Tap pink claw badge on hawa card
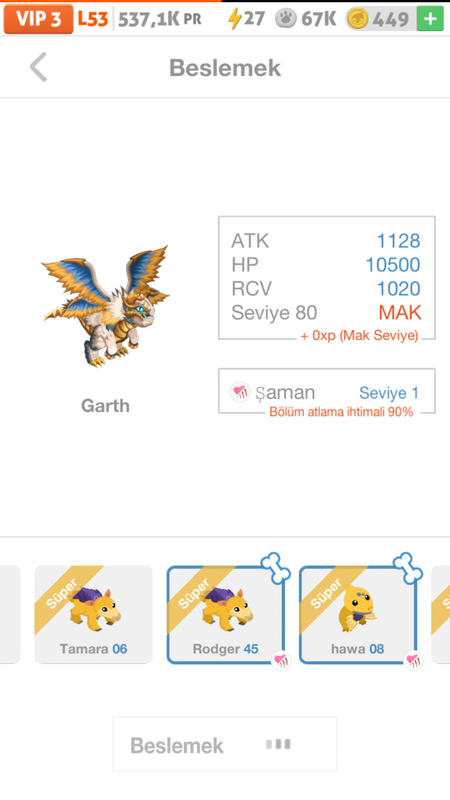 413,660
